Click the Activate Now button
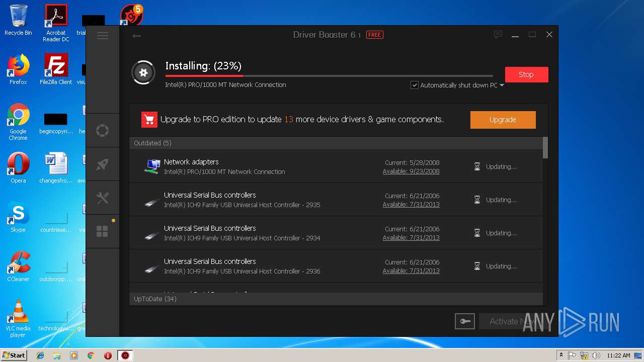This screenshot has height=362, width=644. pyautogui.click(x=513, y=321)
